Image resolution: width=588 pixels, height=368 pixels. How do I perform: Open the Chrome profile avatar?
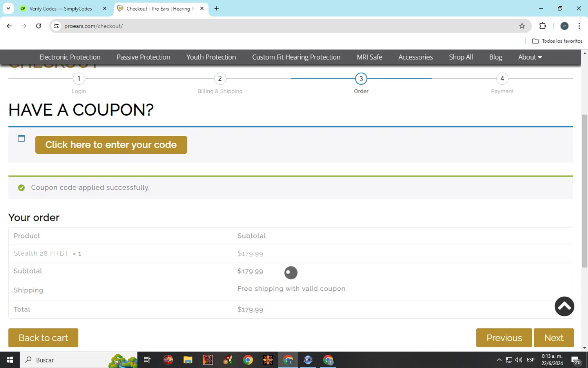point(564,26)
